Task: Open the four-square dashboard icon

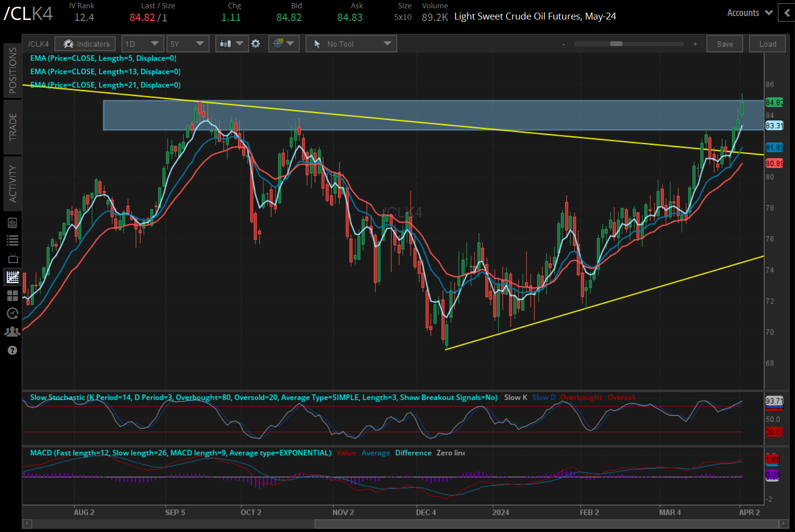Action: 13,296
